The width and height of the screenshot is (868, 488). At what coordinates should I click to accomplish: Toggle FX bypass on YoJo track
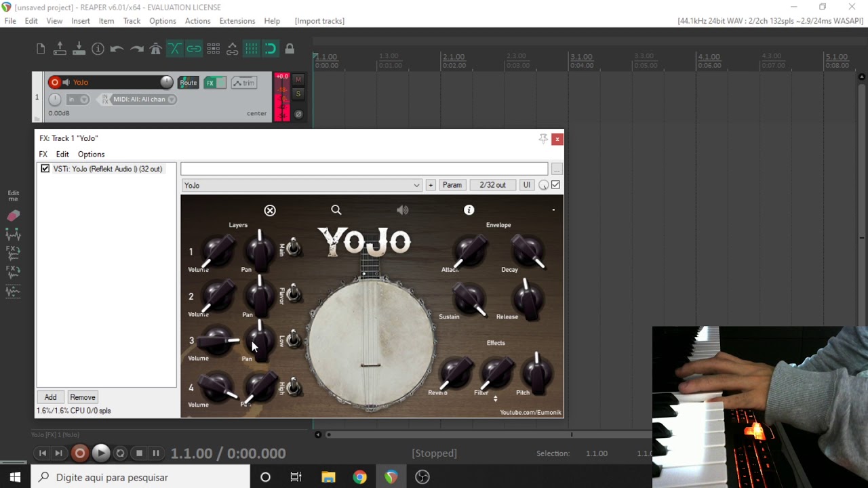click(221, 83)
